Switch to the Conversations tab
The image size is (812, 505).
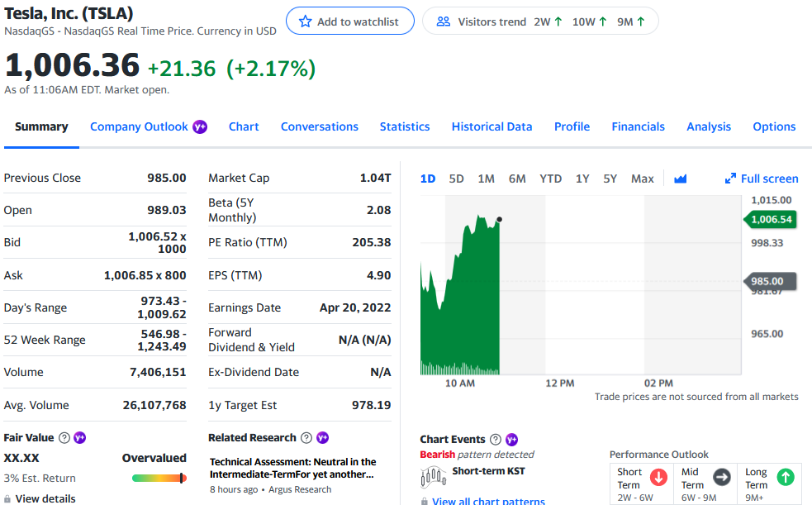[x=320, y=127]
